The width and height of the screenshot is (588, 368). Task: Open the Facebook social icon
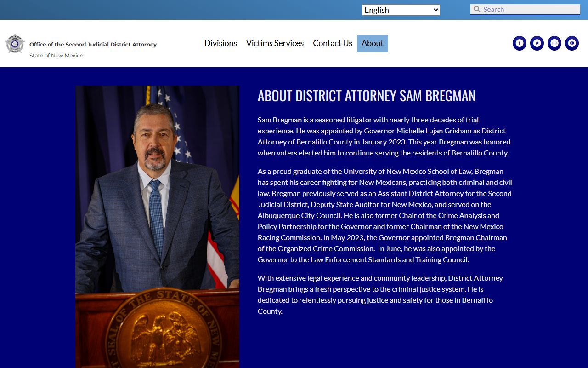click(x=520, y=43)
